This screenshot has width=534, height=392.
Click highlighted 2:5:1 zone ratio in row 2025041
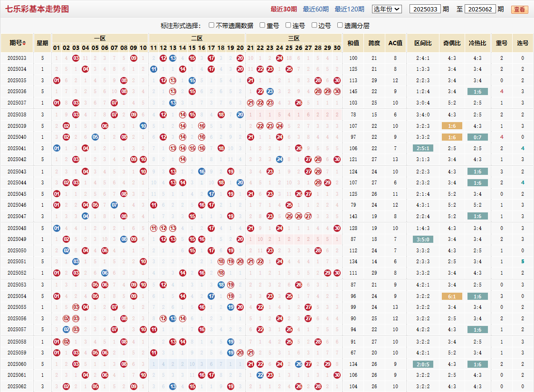[423, 148]
